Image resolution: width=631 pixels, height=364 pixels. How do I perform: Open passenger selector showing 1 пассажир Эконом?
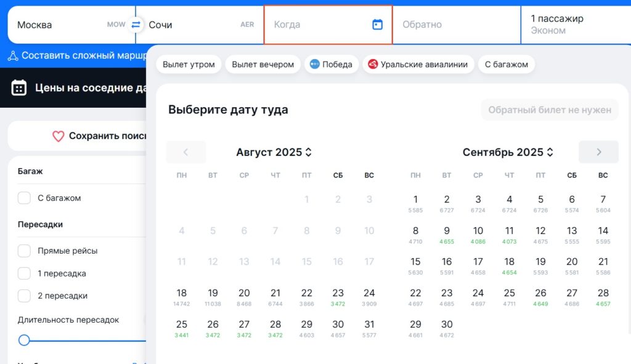(x=573, y=25)
